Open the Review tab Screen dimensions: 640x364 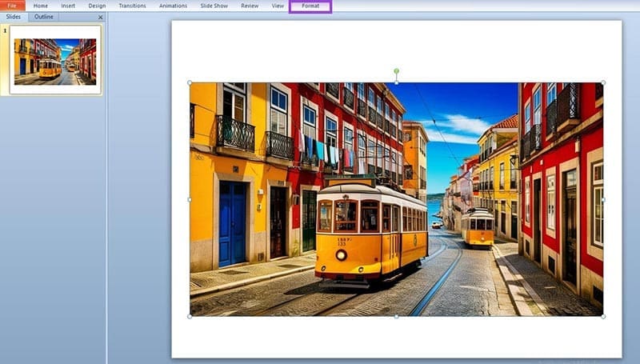[250, 6]
